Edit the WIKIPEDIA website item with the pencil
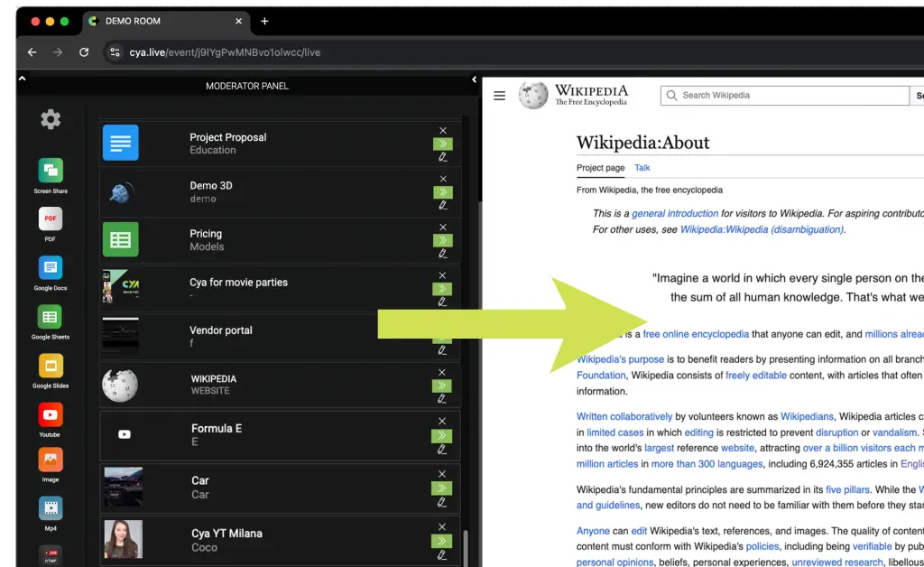 pyautogui.click(x=442, y=398)
